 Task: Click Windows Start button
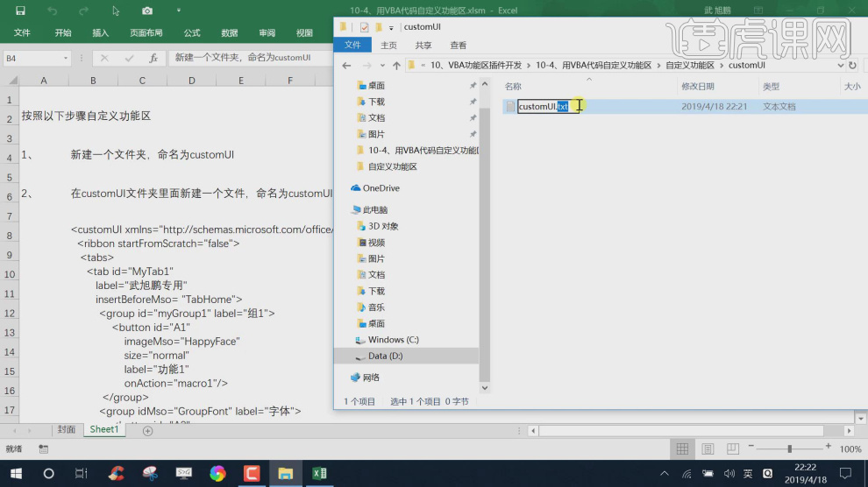click(16, 473)
